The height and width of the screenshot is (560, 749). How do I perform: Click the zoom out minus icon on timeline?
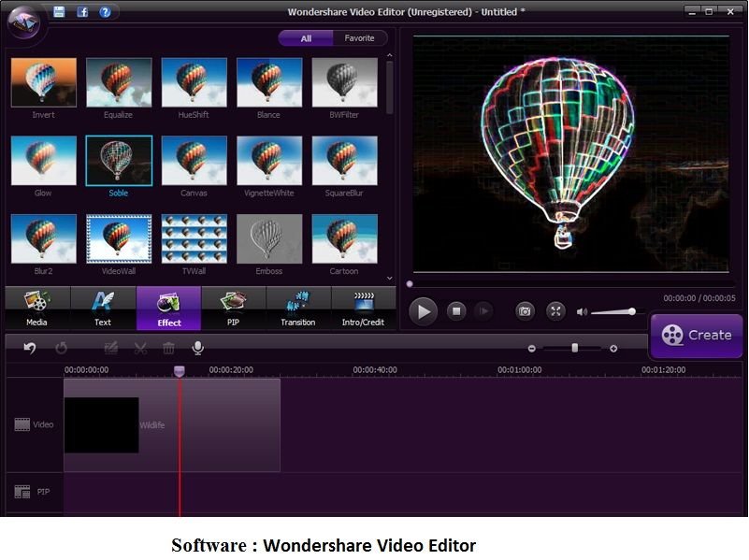point(532,348)
